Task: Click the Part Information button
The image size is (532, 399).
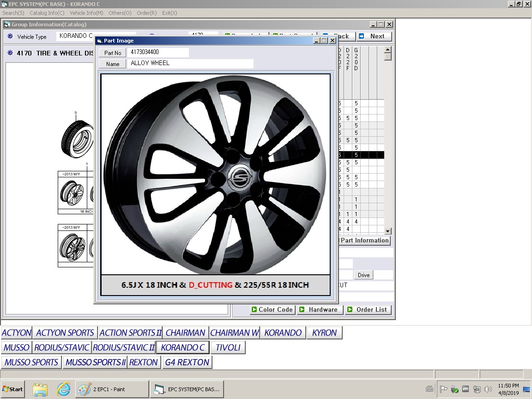Action: point(364,240)
